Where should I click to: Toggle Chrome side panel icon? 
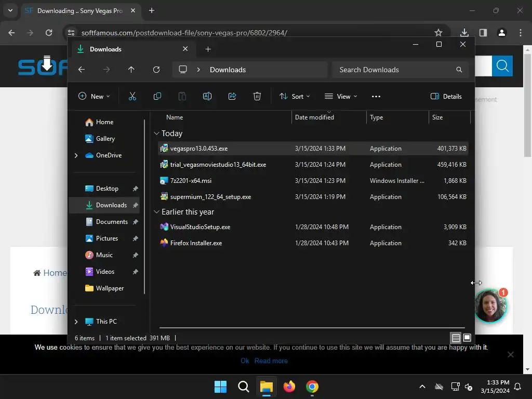point(483,33)
